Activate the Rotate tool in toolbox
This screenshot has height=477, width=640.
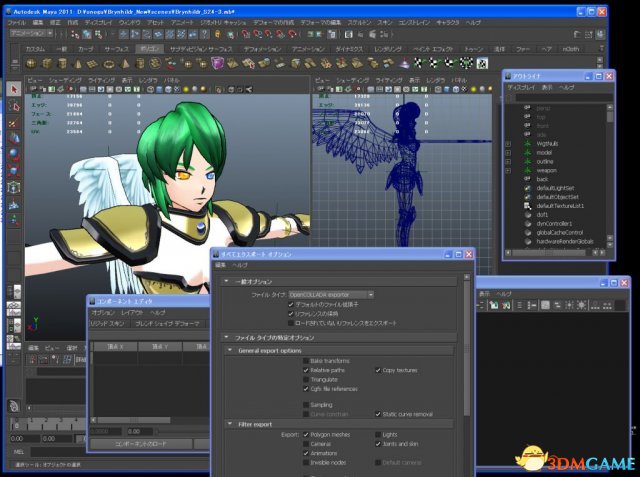14,154
